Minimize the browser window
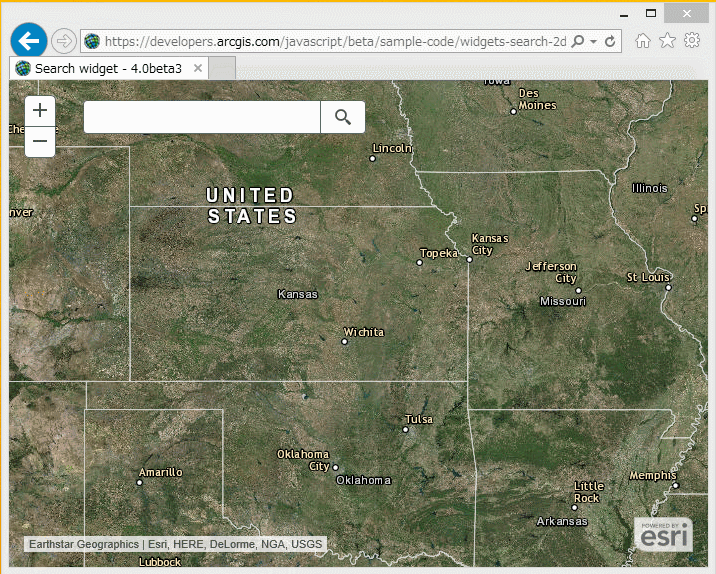Image resolution: width=716 pixels, height=574 pixels. 624,15
